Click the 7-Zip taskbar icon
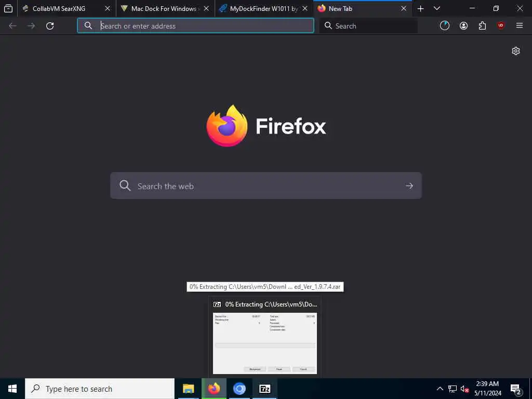Screen dimensions: 532x399 tap(264, 389)
